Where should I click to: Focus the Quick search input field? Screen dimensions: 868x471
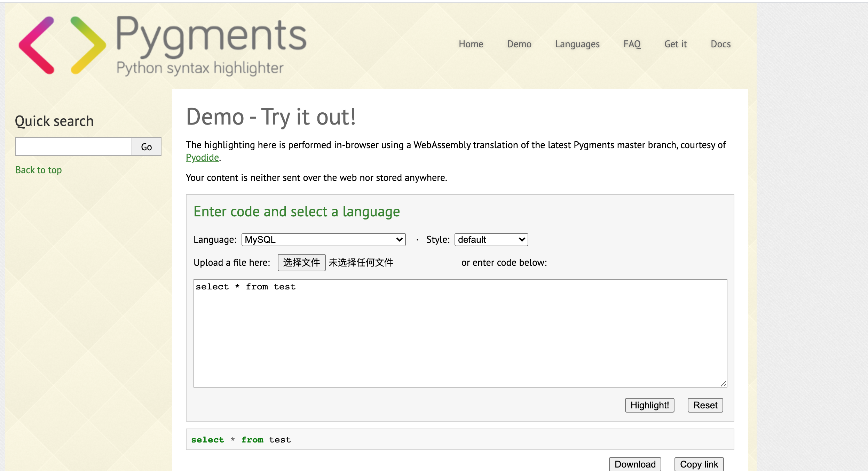(74, 146)
